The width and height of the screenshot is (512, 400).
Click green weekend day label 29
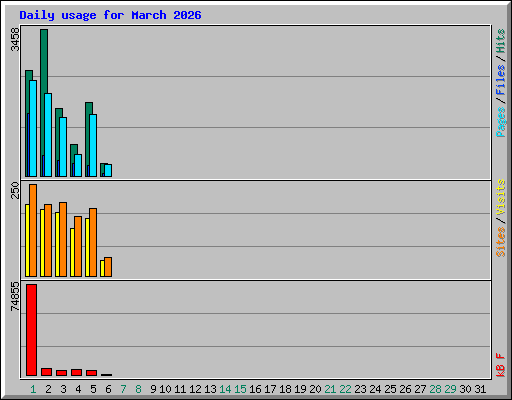click(x=450, y=389)
